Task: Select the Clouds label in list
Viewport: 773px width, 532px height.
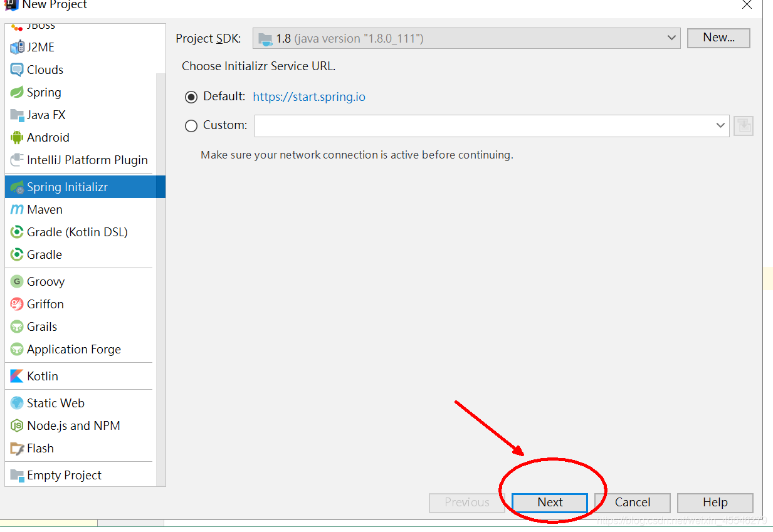Action: click(45, 70)
